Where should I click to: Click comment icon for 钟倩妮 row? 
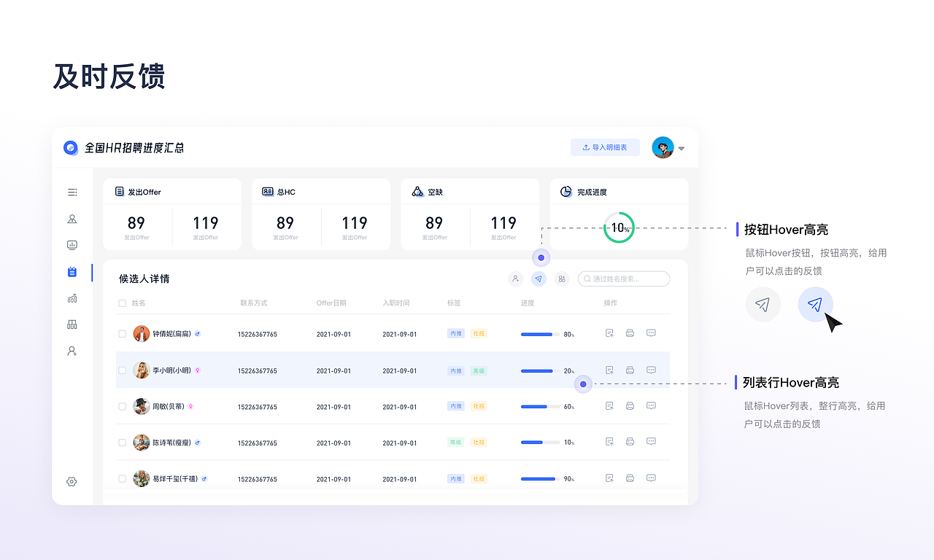click(x=651, y=333)
